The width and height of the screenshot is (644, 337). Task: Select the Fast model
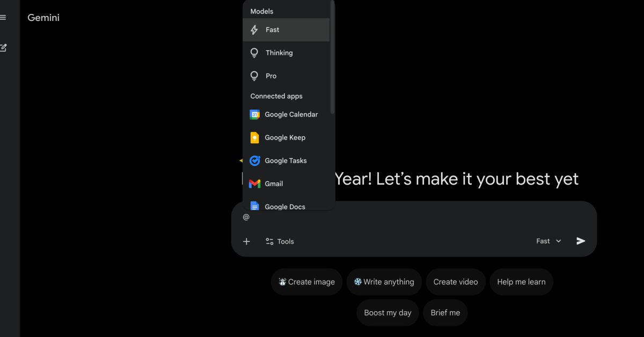coord(272,30)
